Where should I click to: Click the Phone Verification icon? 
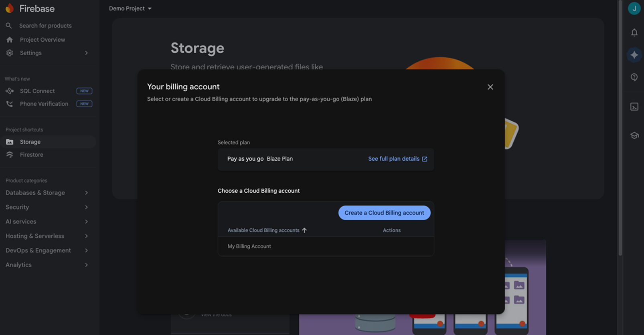(10, 104)
